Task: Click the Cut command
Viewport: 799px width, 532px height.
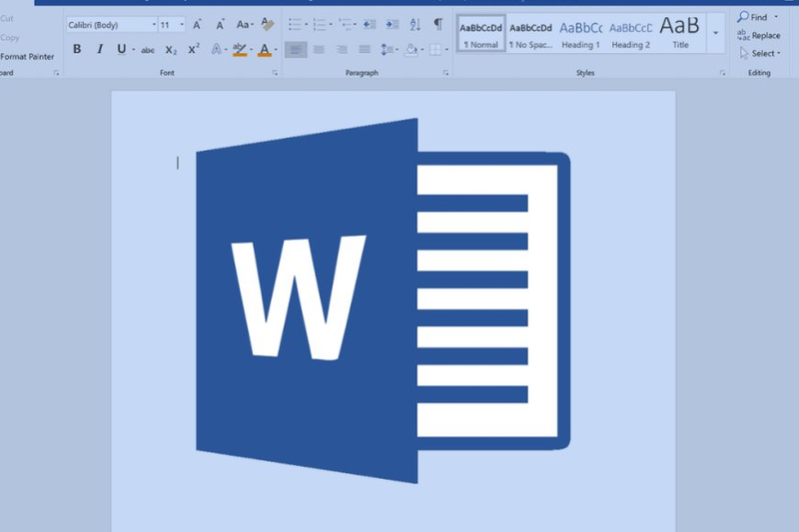Action: tap(7, 18)
